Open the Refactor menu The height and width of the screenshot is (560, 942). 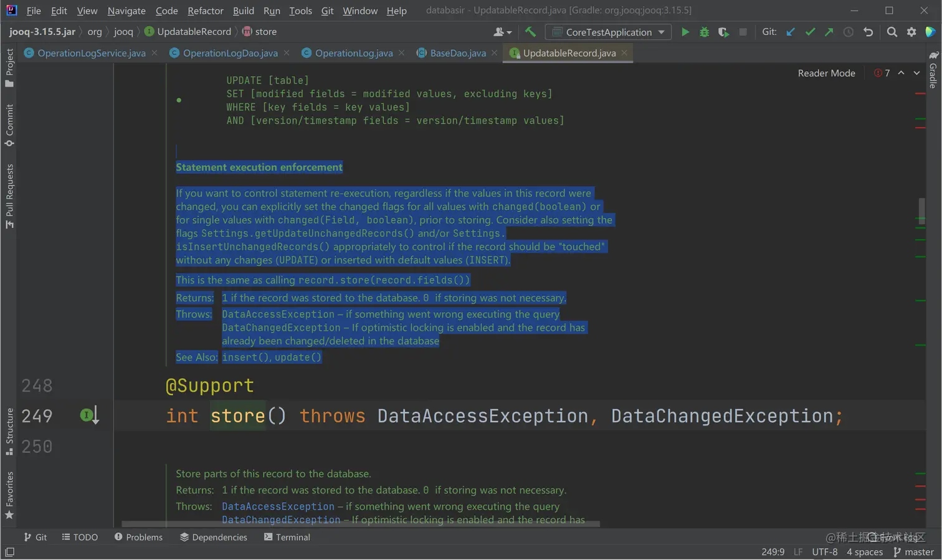pos(205,11)
